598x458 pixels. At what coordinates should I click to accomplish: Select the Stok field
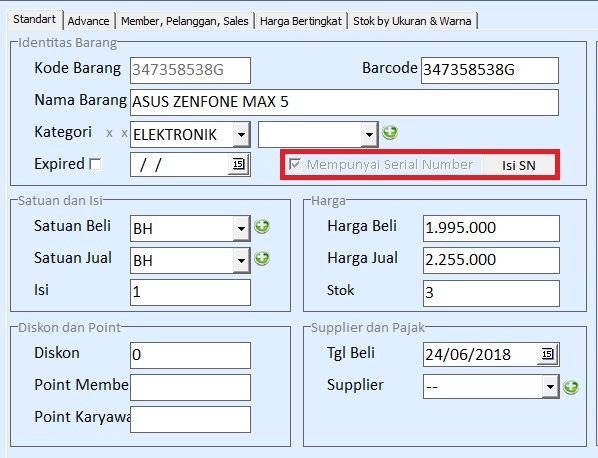[491, 293]
